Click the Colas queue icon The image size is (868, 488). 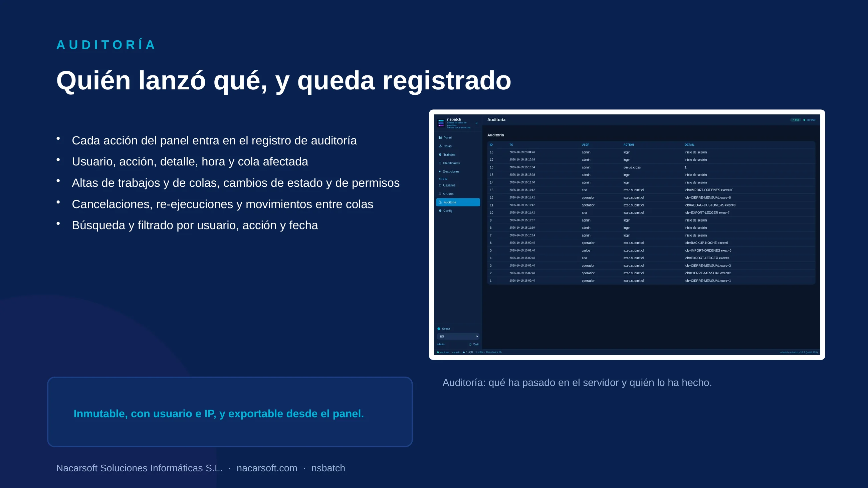pyautogui.click(x=440, y=146)
